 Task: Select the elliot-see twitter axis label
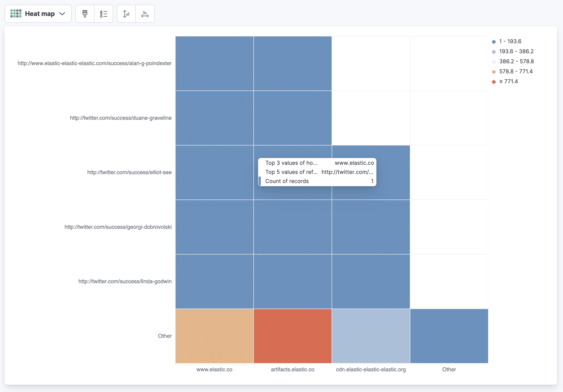[129, 173]
